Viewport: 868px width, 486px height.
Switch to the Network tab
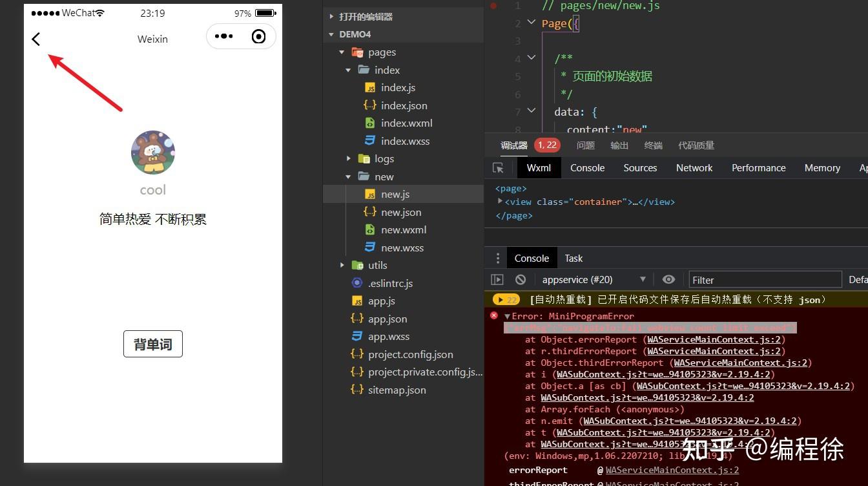(x=694, y=167)
